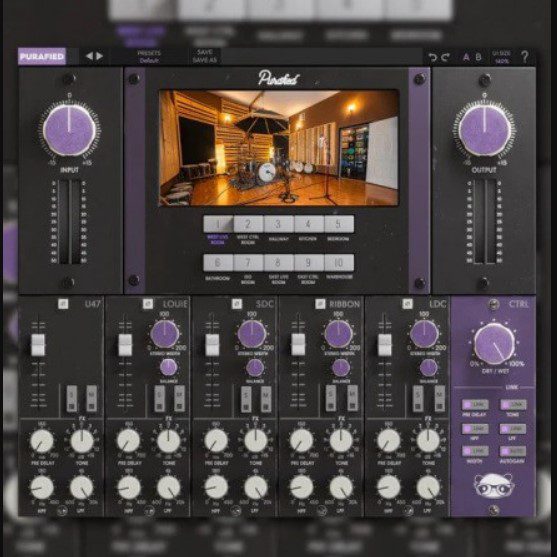Open the Presets dropdown showing Default
Image resolution: width=557 pixels, height=557 pixels.
point(149,57)
